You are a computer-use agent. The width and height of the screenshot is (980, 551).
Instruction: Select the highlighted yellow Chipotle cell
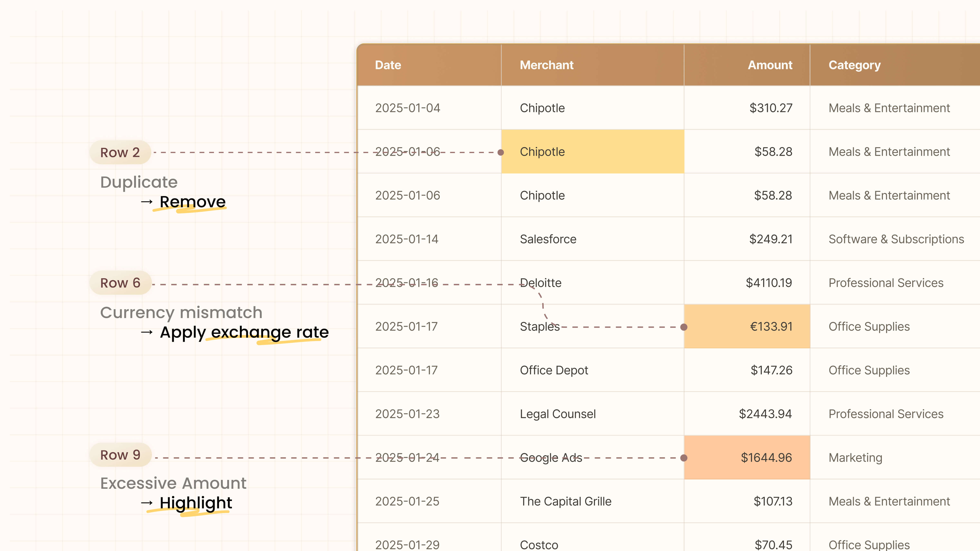point(592,152)
